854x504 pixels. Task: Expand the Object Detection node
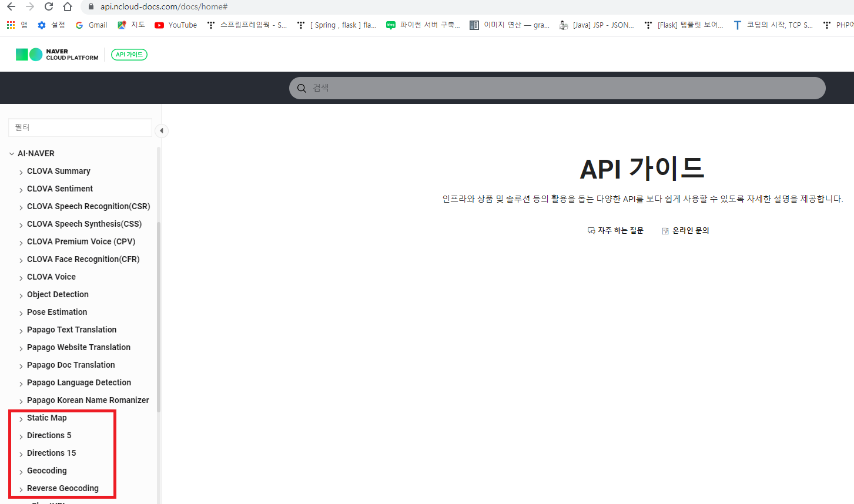click(x=21, y=295)
